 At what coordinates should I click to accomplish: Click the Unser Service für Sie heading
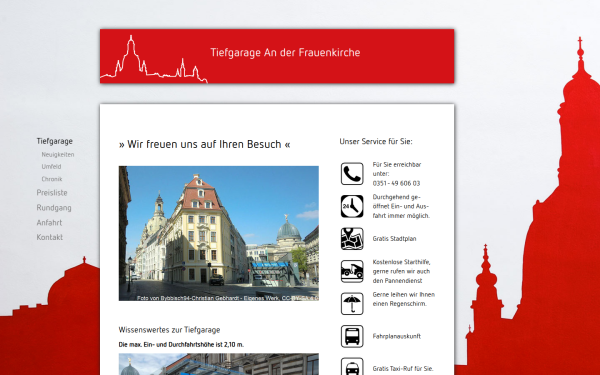pos(376,141)
